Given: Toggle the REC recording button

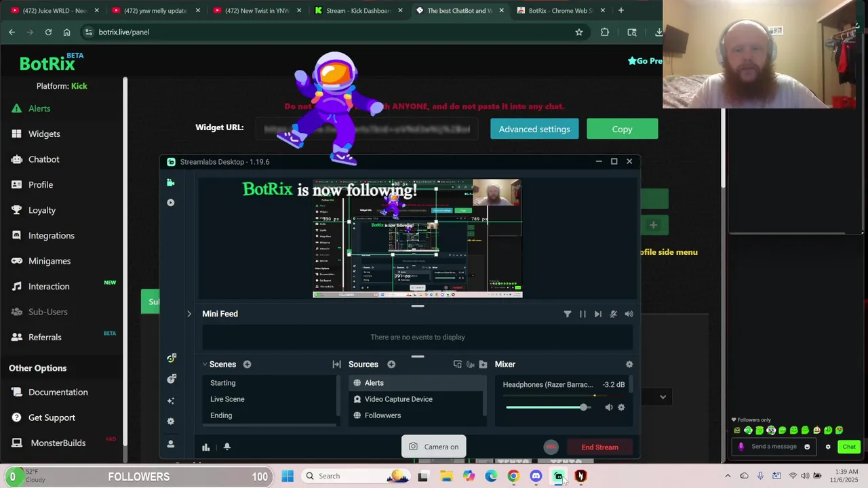Looking at the screenshot, I should [x=551, y=447].
